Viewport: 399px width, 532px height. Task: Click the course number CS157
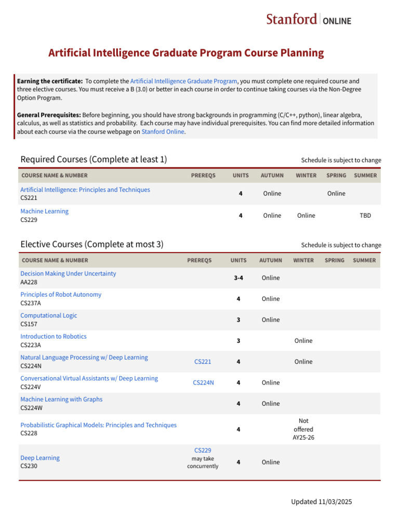[x=29, y=324]
